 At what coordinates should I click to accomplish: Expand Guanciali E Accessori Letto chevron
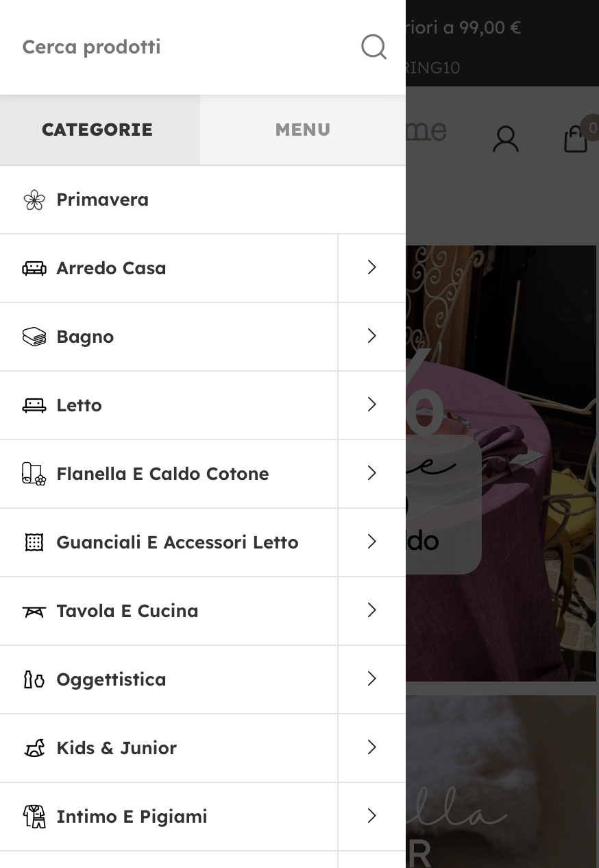tap(372, 542)
